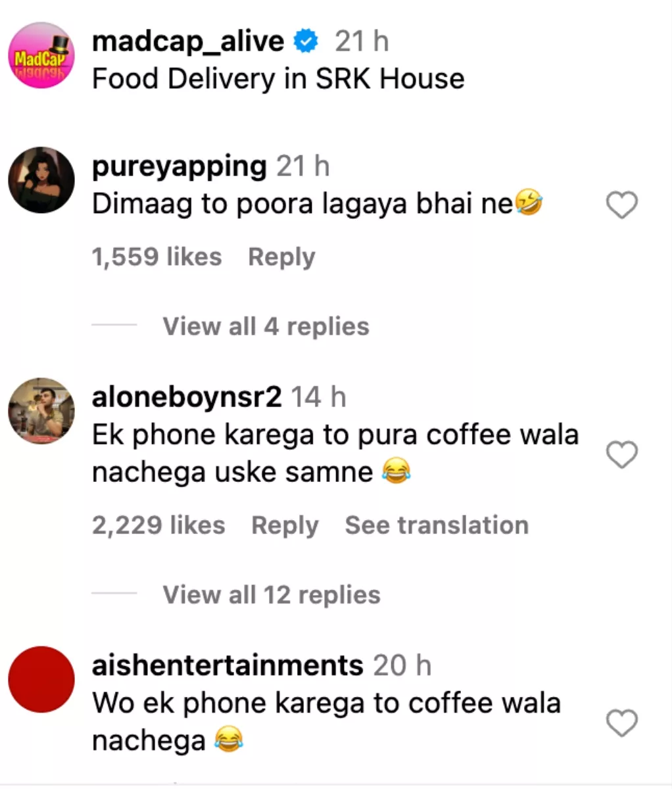
Task: Like aloneboynsr2's comment with the heart icon
Action: tap(621, 454)
